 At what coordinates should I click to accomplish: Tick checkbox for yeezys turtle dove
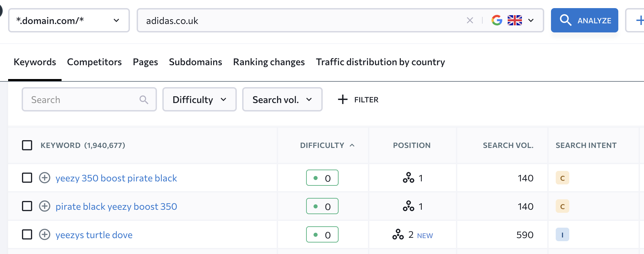[x=27, y=234]
